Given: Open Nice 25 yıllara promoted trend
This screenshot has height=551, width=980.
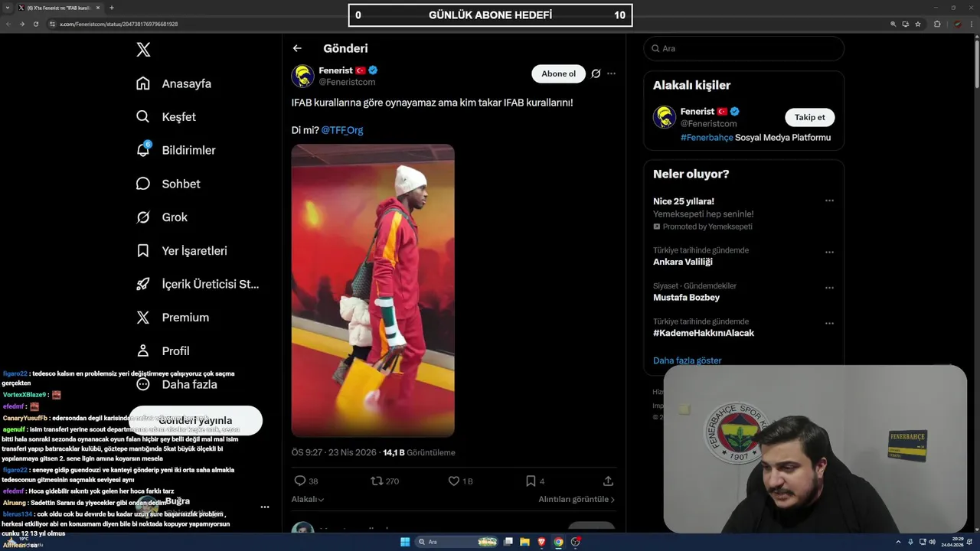Looking at the screenshot, I should click(683, 201).
